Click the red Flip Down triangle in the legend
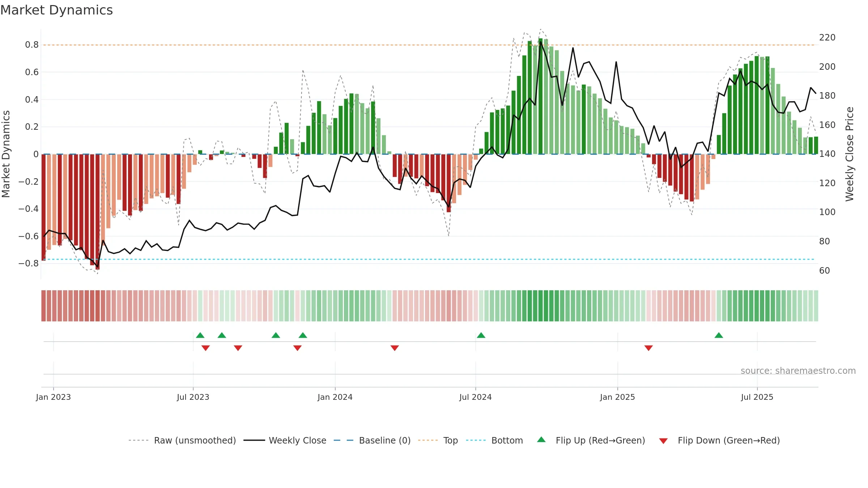Viewport: 868px width, 488px height. (663, 441)
